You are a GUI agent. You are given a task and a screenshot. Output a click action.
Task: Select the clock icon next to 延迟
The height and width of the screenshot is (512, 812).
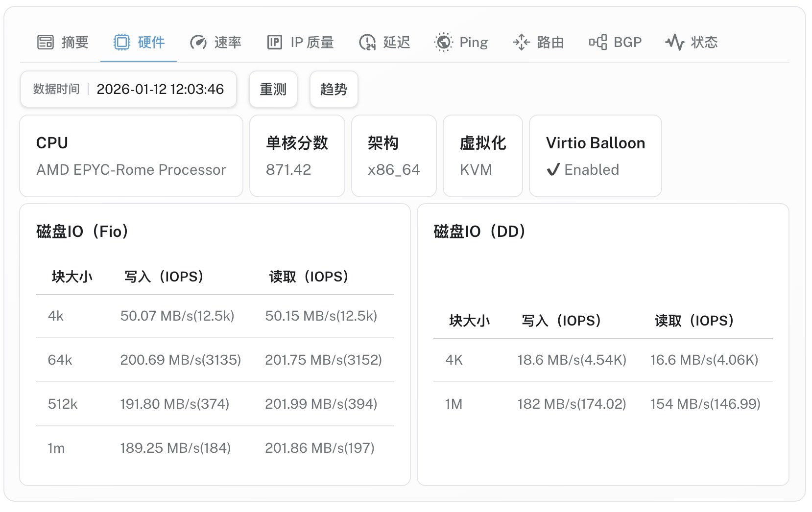(x=367, y=42)
